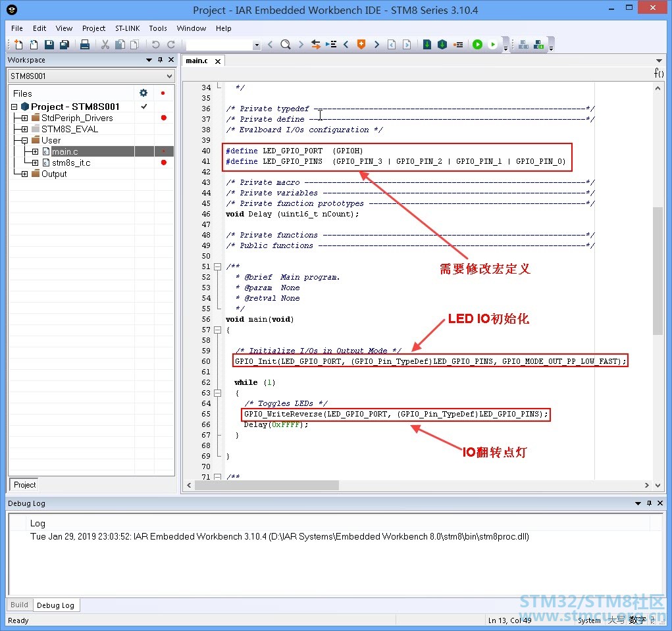Go to previous bookmark arrow
Screen dimensions: 672x631
346,45
